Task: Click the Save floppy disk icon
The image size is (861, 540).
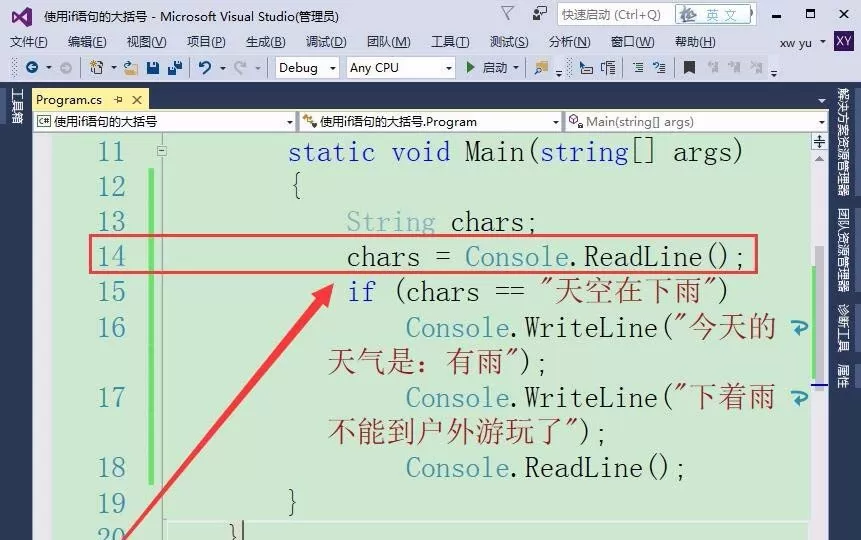Action: tap(153, 68)
